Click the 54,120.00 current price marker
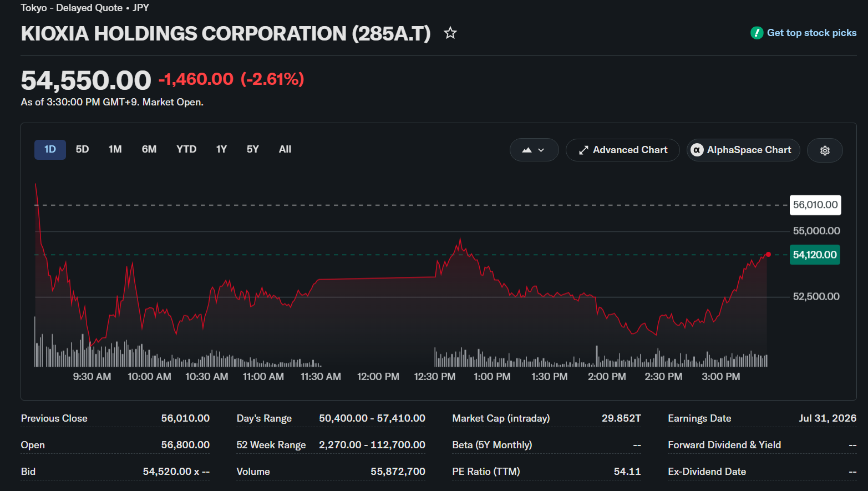The height and width of the screenshot is (491, 868). 815,255
